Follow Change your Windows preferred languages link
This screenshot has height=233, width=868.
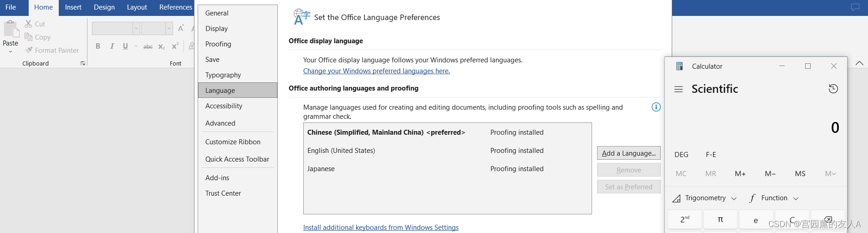tap(377, 71)
